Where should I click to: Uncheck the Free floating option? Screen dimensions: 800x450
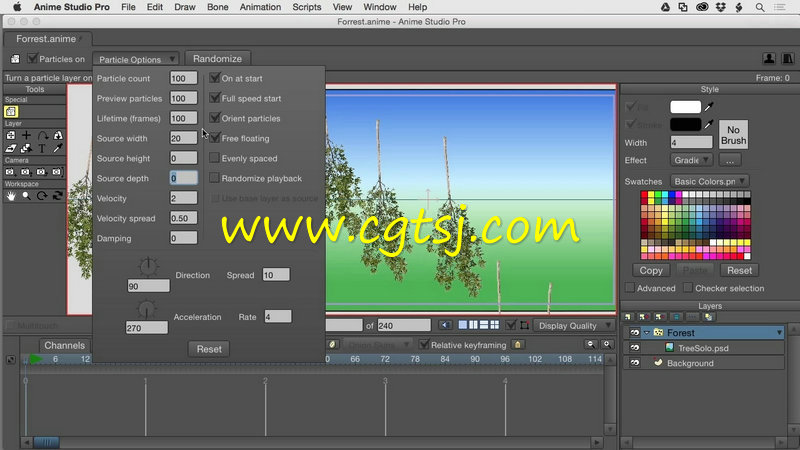(215, 137)
